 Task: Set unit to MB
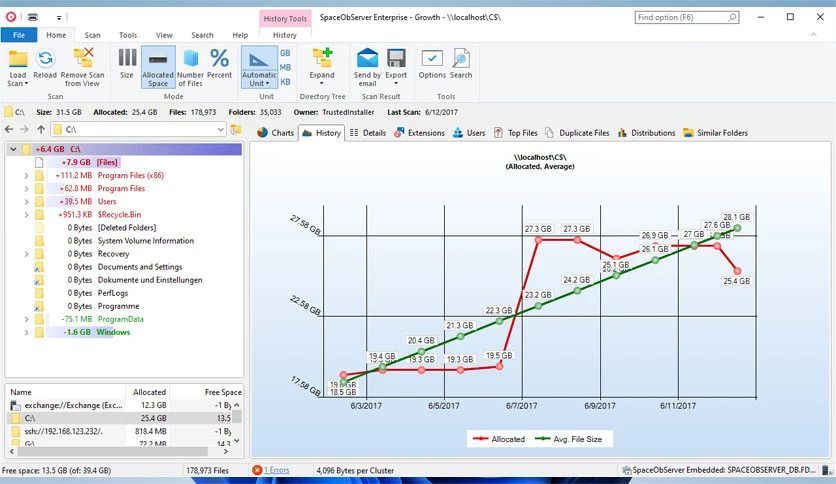(285, 67)
